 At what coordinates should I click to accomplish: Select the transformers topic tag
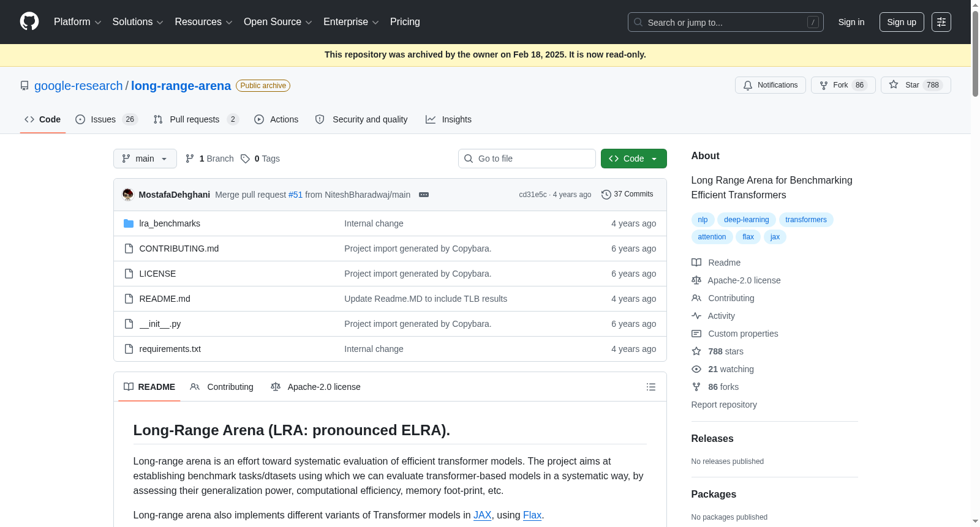(806, 220)
